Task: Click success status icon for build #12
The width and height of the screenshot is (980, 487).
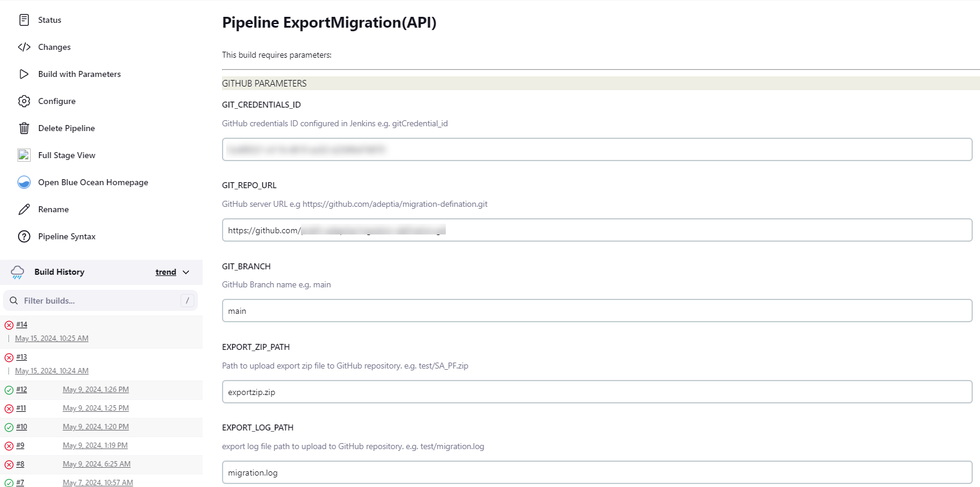Action: pos(9,390)
